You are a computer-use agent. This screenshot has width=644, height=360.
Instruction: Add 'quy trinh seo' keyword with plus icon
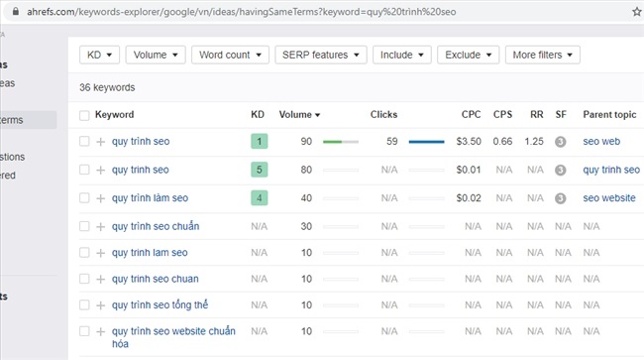coord(101,171)
